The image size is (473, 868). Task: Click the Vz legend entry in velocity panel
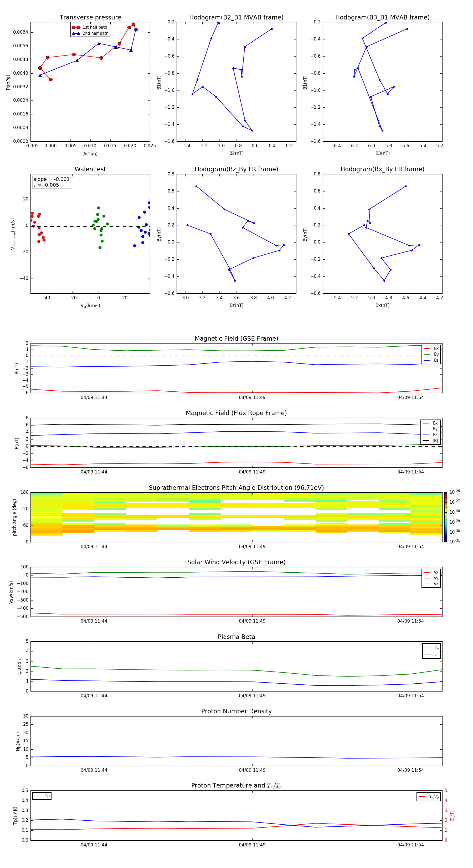[431, 584]
